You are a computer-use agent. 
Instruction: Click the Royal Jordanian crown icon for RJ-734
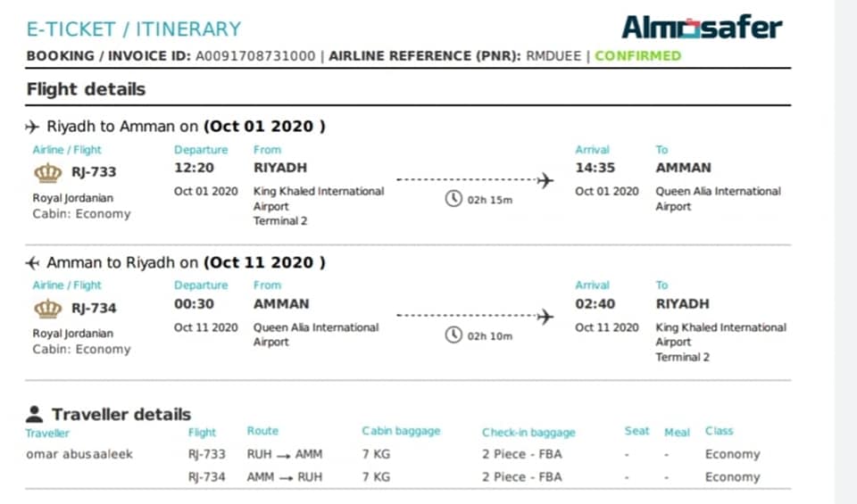coord(48,309)
